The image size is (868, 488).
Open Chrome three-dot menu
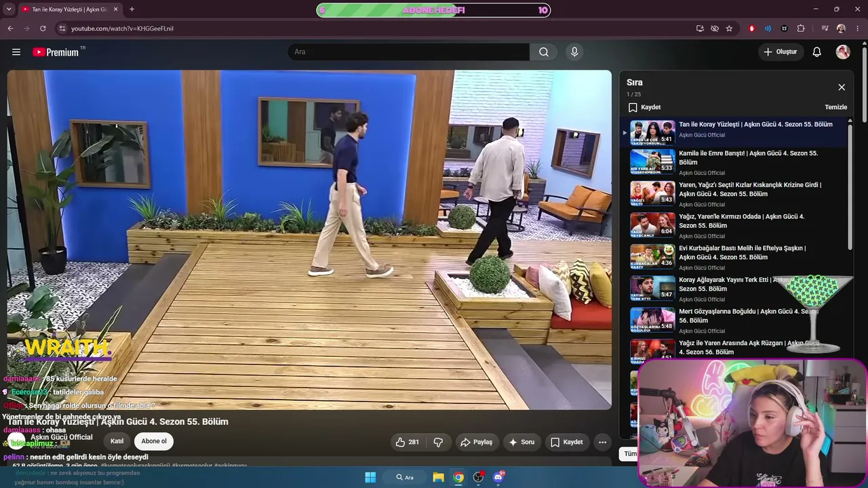tap(858, 28)
